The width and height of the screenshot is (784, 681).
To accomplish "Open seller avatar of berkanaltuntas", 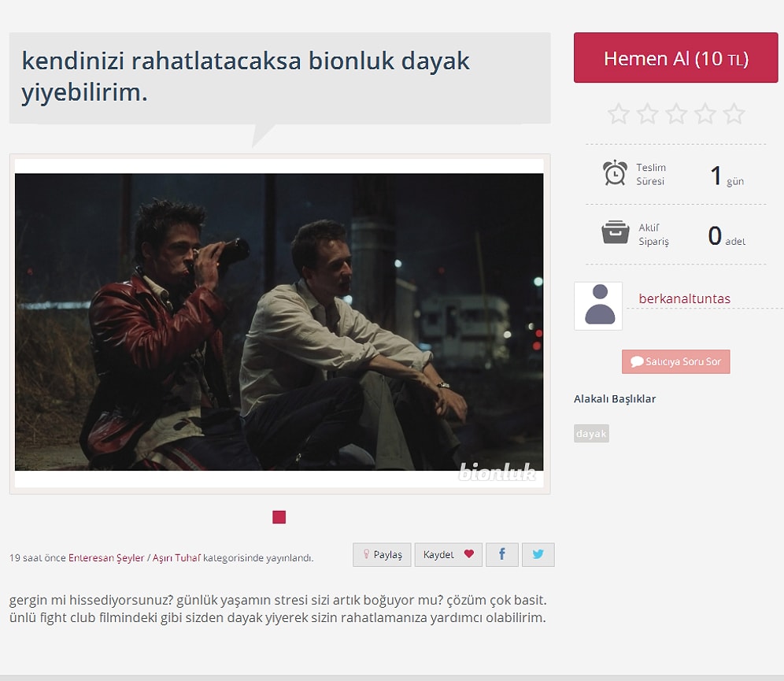I will [x=598, y=305].
